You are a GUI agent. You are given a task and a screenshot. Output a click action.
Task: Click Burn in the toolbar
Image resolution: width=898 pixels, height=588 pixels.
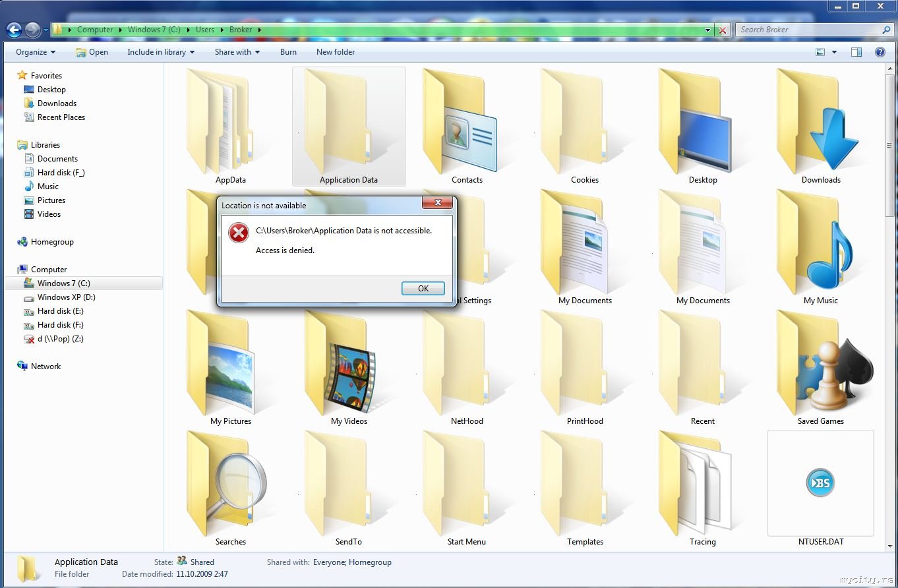(288, 52)
